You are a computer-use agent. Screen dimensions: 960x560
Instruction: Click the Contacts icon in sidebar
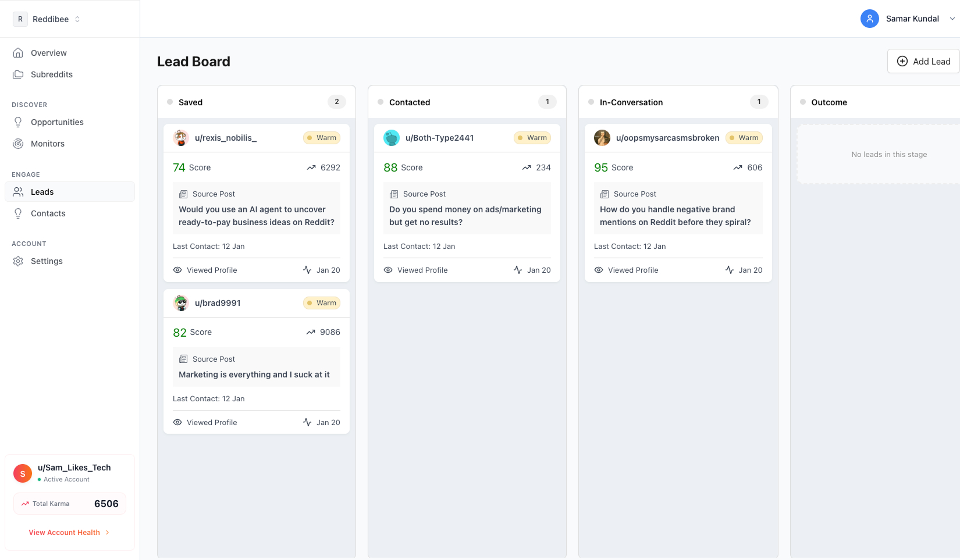19,213
